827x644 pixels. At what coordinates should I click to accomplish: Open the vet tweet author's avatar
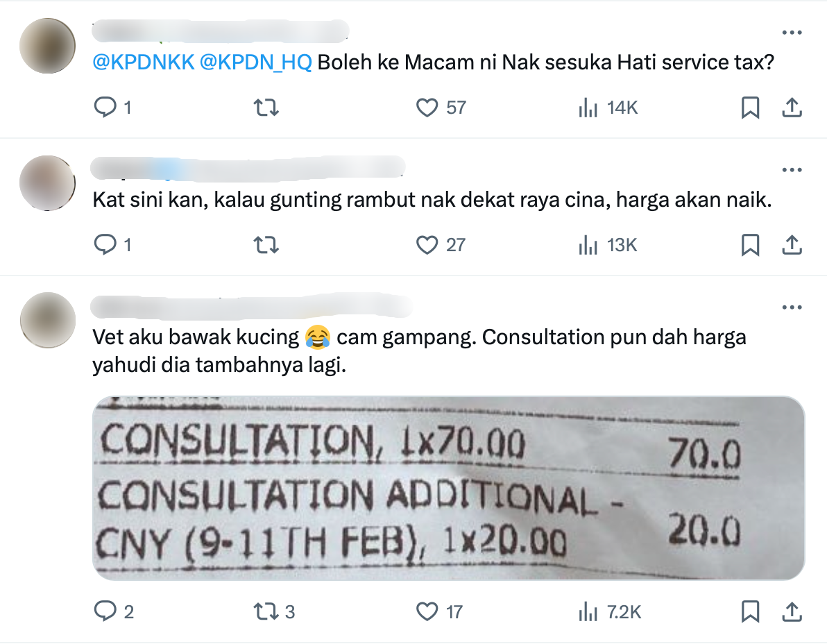click(x=47, y=320)
